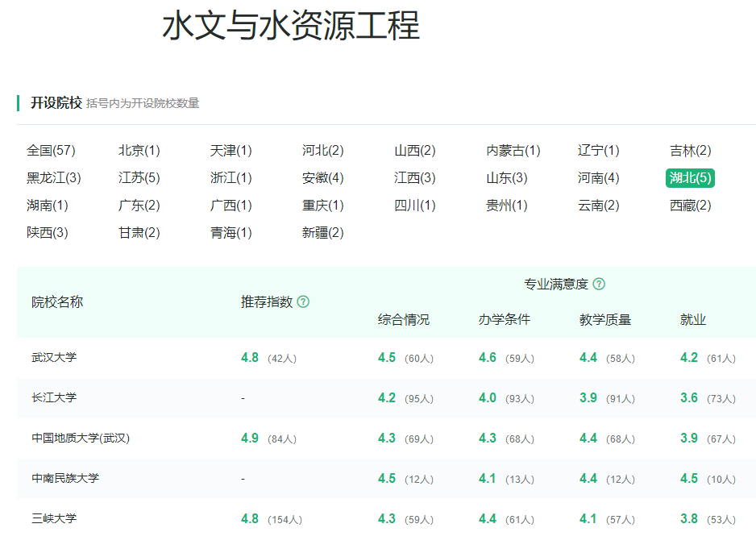Select the 内蒙古(1) region filter
The image size is (756, 557).
click(x=513, y=151)
